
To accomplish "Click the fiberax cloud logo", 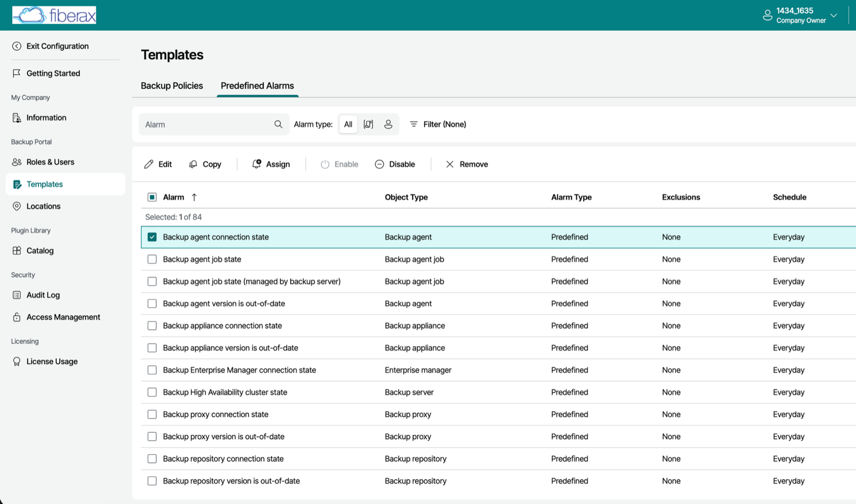I will (54, 15).
